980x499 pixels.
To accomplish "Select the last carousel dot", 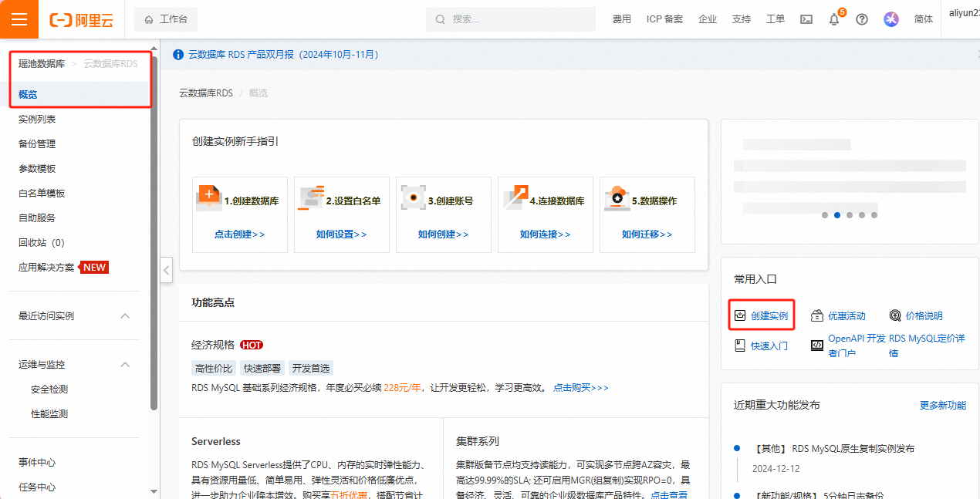I will [874, 215].
